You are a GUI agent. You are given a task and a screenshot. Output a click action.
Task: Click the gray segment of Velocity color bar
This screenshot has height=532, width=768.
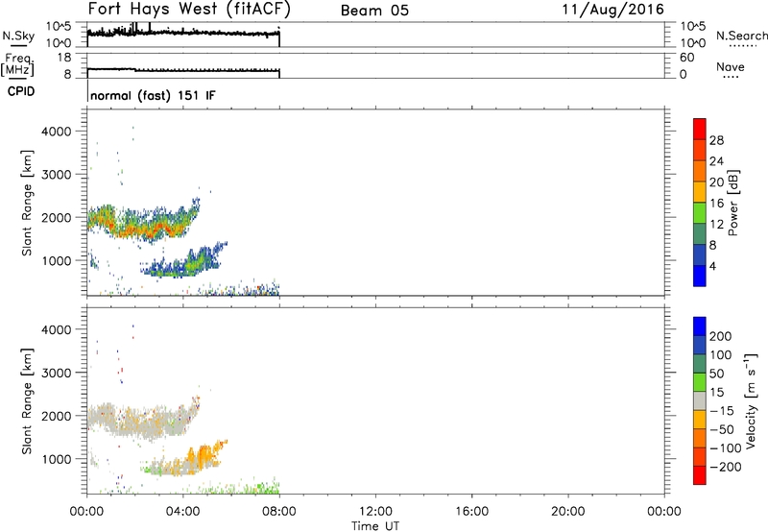(x=700, y=400)
